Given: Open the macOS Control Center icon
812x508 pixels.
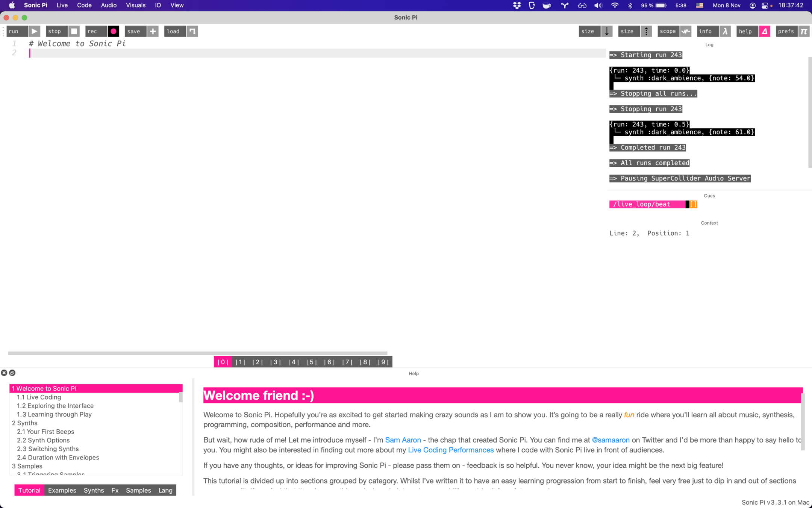Looking at the screenshot, I should pyautogui.click(x=765, y=5).
